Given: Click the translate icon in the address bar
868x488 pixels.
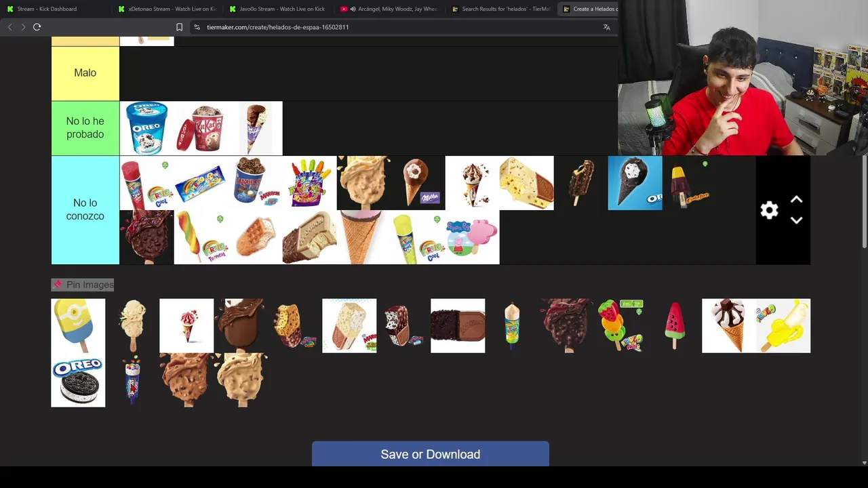Looking at the screenshot, I should (x=606, y=27).
